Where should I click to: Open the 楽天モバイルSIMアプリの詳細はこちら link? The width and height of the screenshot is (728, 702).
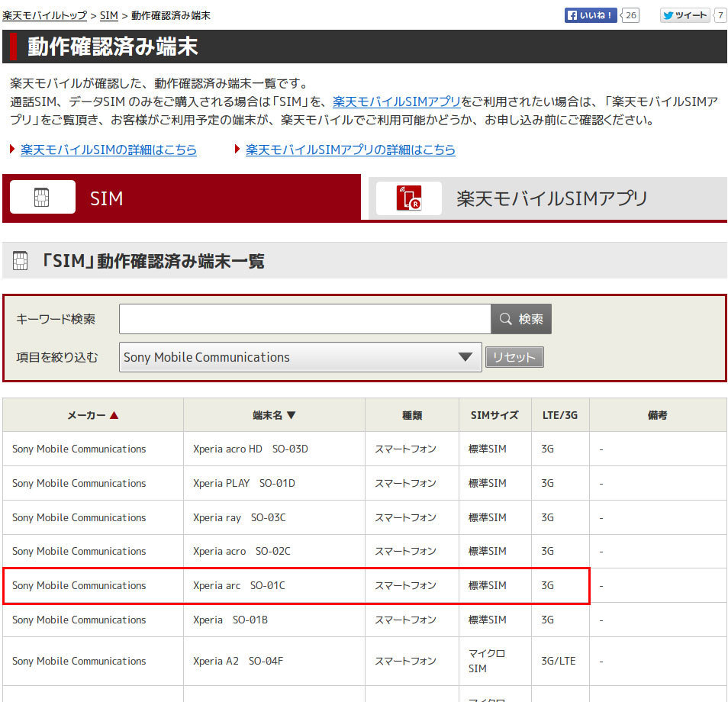coord(350,150)
